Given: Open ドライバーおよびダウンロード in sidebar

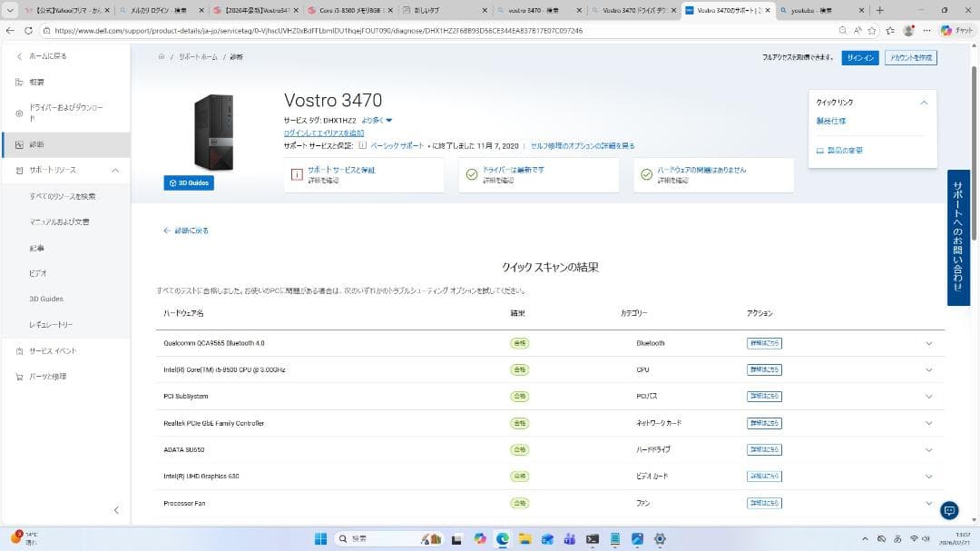Looking at the screenshot, I should (x=66, y=113).
